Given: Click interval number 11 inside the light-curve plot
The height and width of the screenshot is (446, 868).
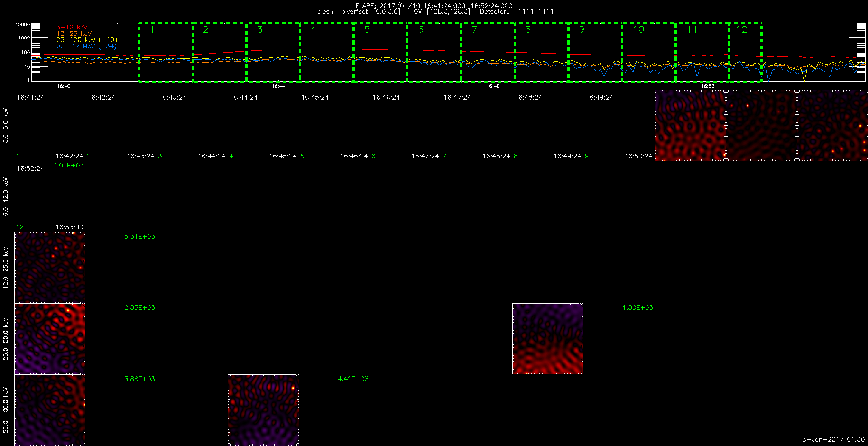Looking at the screenshot, I should (692, 29).
